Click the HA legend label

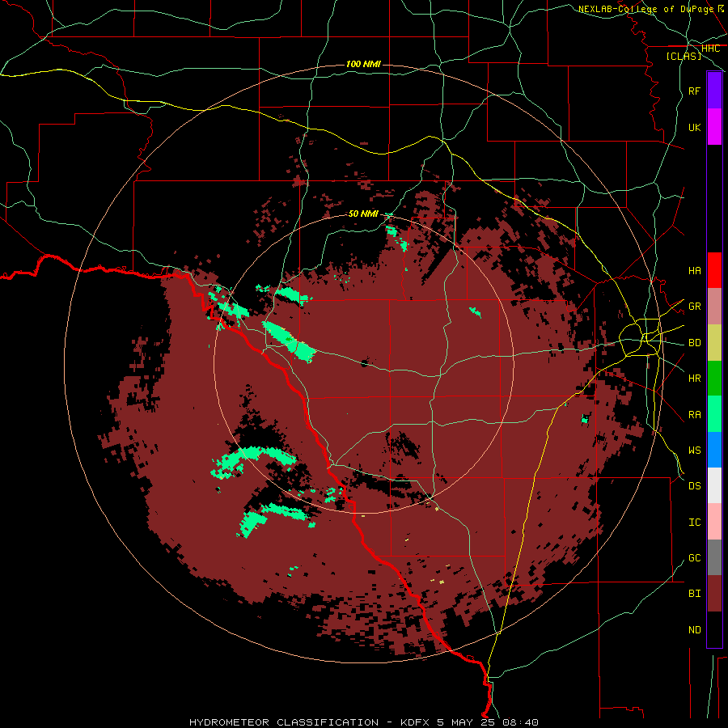pos(694,270)
